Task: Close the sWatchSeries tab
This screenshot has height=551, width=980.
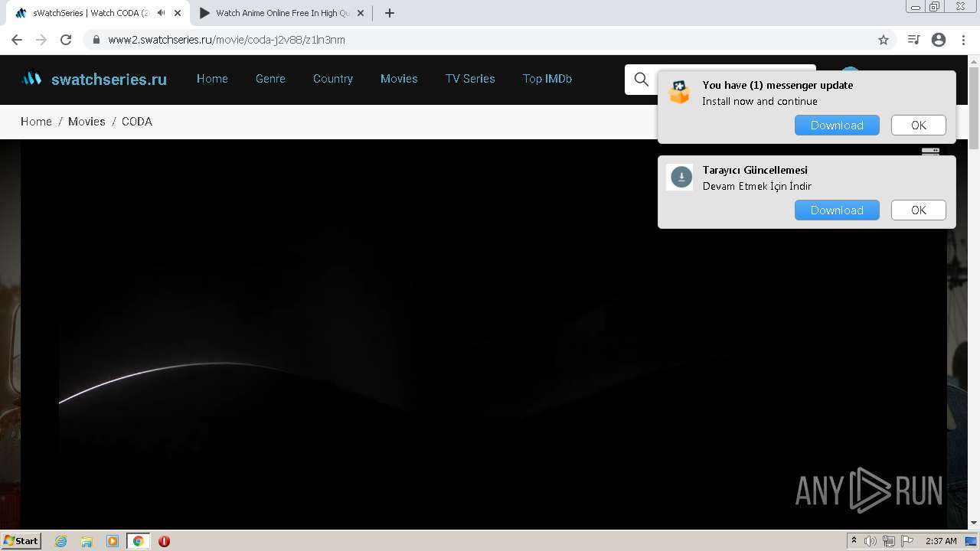Action: tap(177, 13)
